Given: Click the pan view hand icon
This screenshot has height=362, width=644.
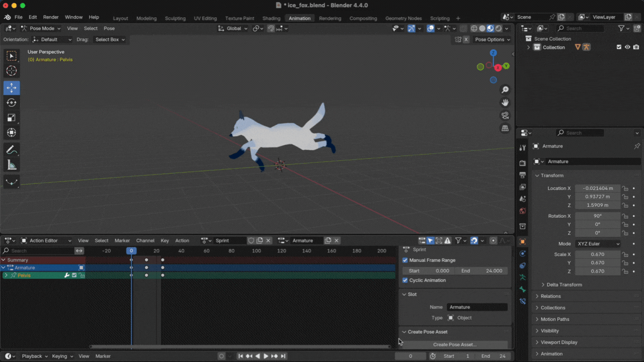Looking at the screenshot, I should 505,103.
